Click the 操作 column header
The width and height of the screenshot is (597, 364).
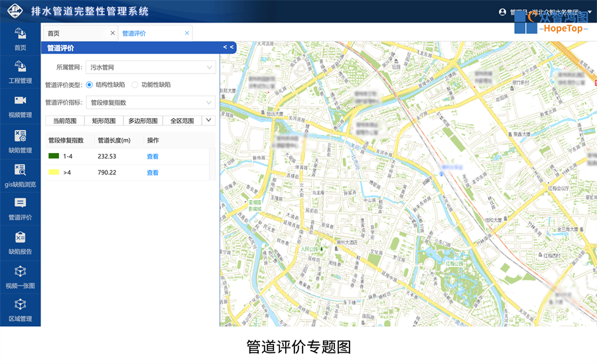pyautogui.click(x=153, y=140)
